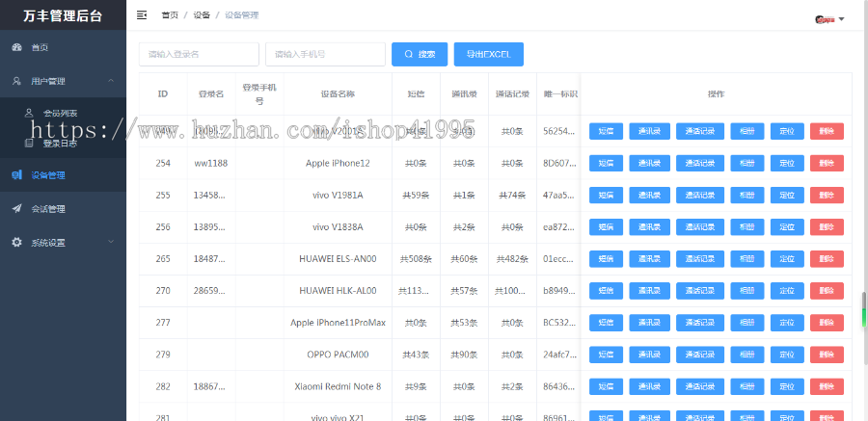View 通话记录 for device ID 277

pyautogui.click(x=700, y=323)
